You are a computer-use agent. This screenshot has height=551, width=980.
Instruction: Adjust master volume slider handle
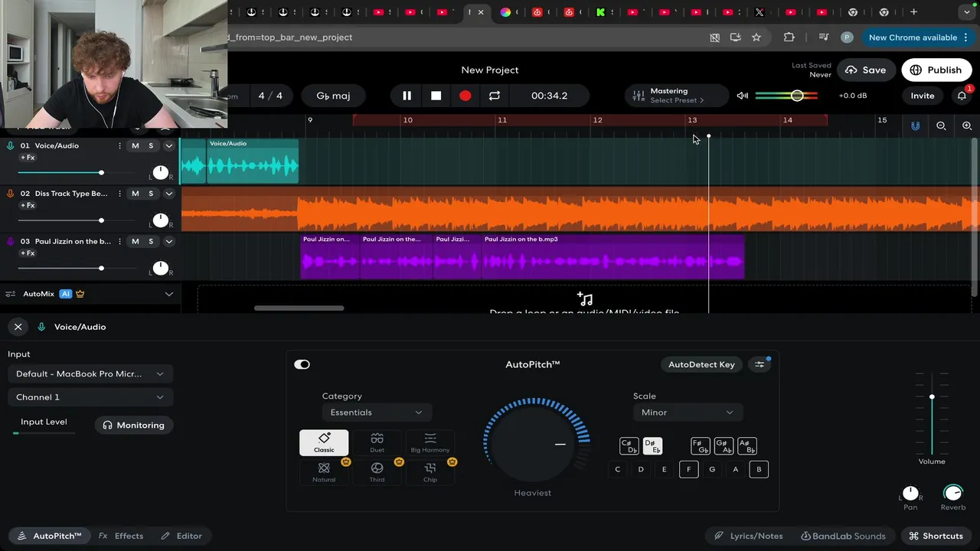pos(797,96)
